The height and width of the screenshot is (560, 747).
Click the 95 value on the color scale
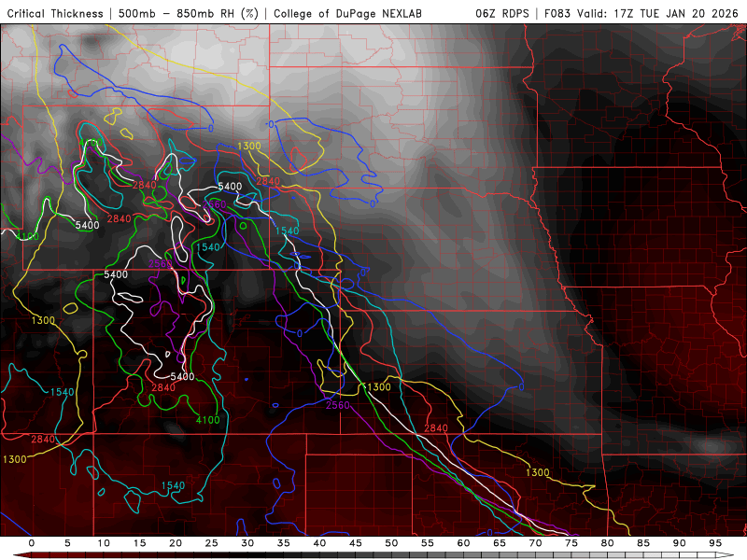tap(715, 543)
